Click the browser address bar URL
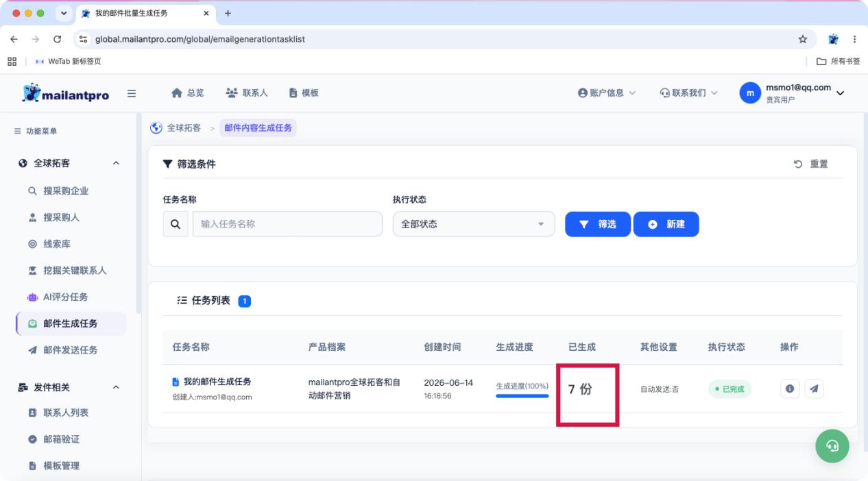This screenshot has width=868, height=481. (200, 39)
